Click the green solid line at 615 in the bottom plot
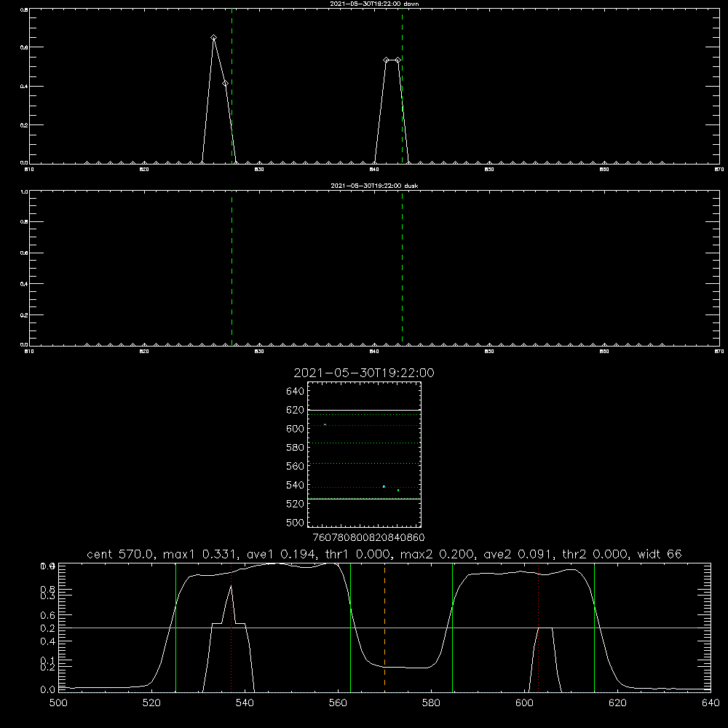 point(594,627)
